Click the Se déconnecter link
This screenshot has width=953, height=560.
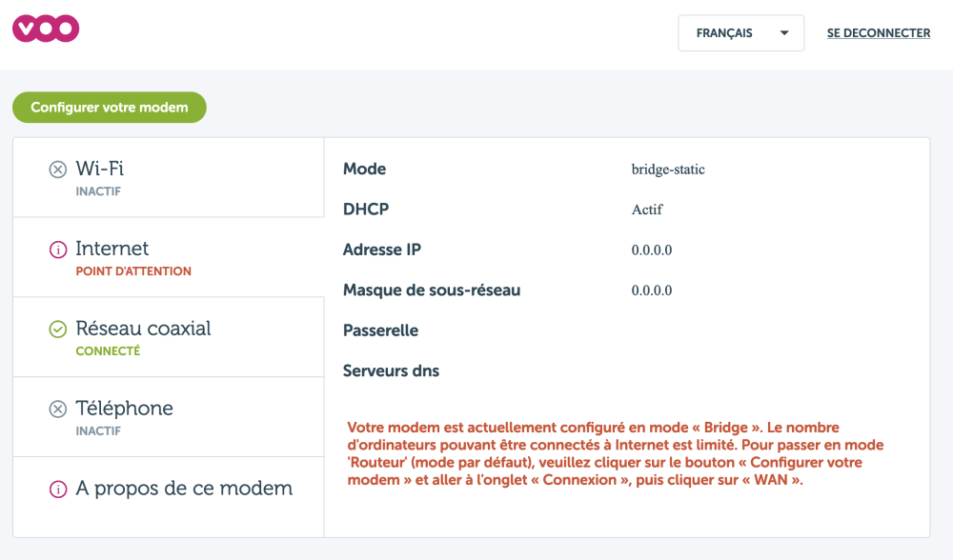(878, 33)
